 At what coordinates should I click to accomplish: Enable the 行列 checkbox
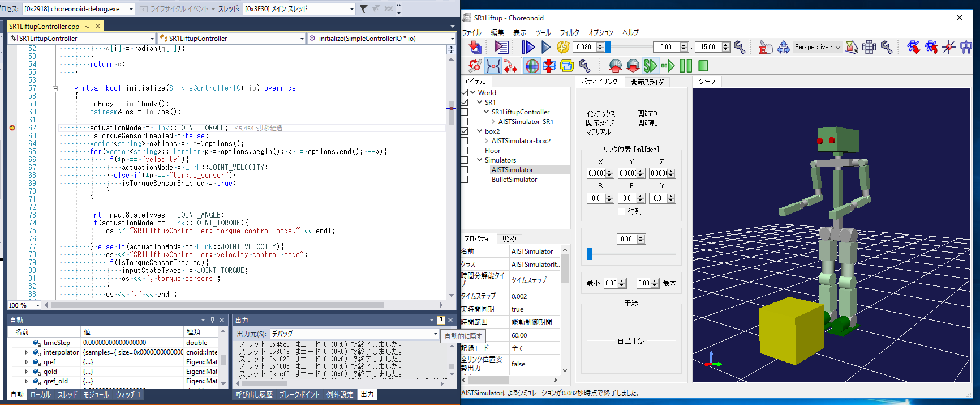point(621,211)
